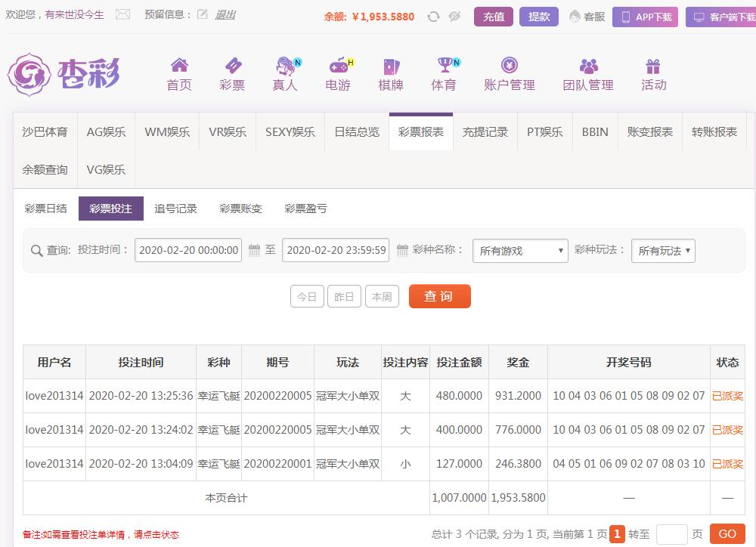The width and height of the screenshot is (756, 547).
Task: Select the 昨日 quick date filter
Action: tap(344, 297)
